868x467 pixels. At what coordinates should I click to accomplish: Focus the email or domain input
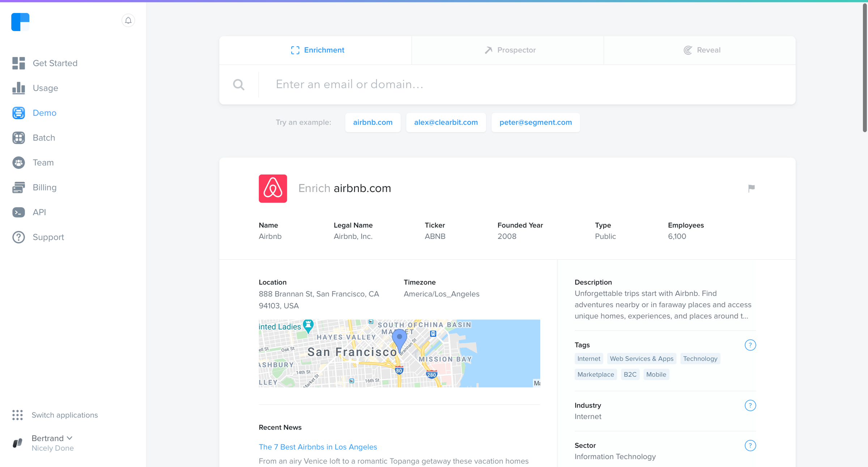click(x=527, y=85)
